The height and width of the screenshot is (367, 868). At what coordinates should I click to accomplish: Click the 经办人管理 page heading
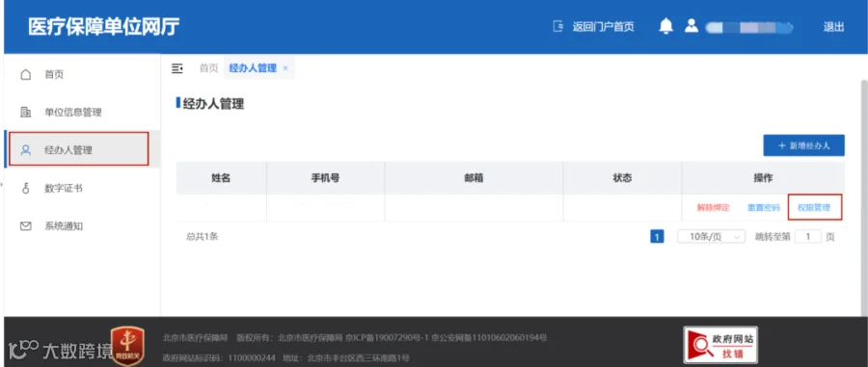tap(213, 103)
